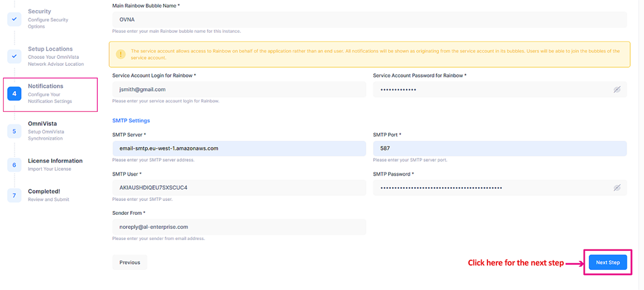Focus the SMTP Server input field
Viewport: 644px width, 290px height.
click(239, 148)
